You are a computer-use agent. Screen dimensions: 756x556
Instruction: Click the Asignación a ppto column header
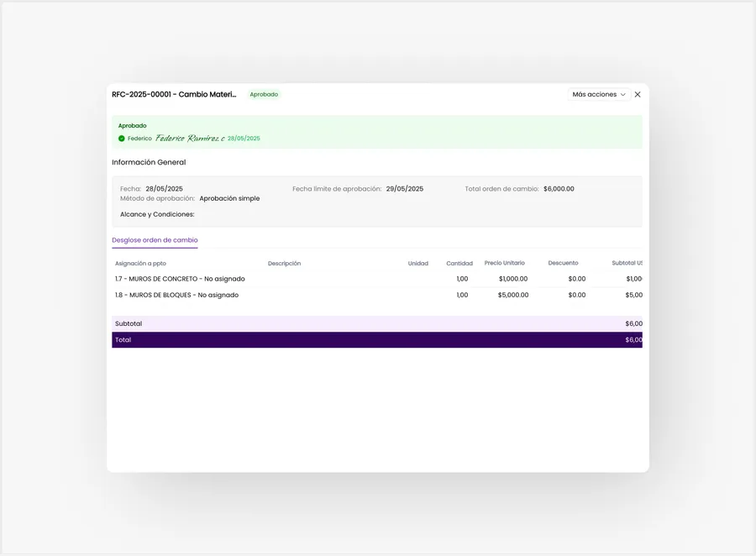point(140,263)
